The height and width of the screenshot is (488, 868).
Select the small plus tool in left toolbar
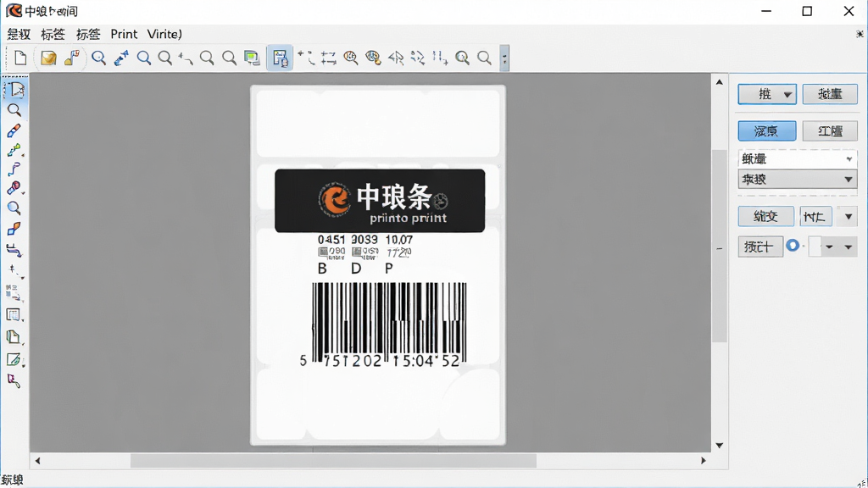click(14, 270)
